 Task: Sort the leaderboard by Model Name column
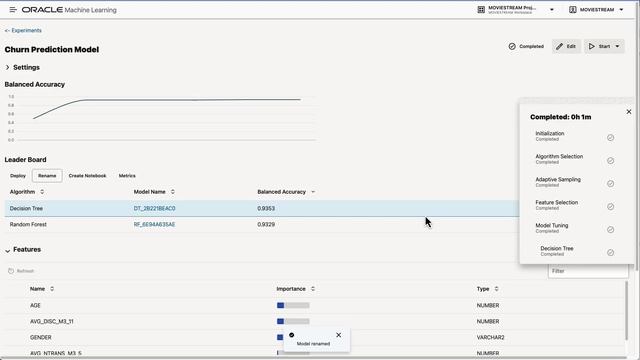pos(173,192)
